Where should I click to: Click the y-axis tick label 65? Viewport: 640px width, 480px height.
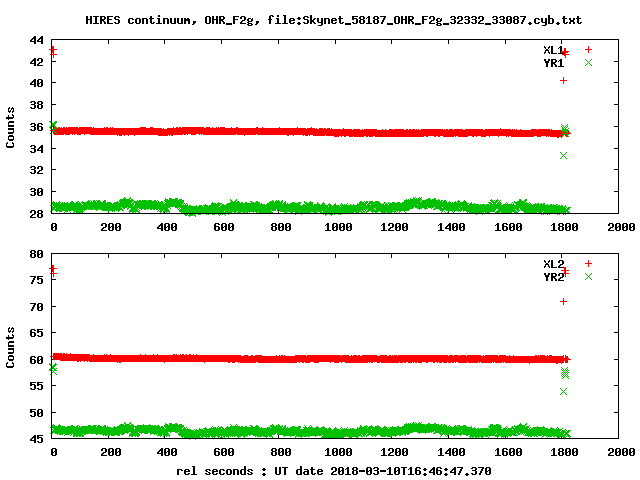click(36, 333)
